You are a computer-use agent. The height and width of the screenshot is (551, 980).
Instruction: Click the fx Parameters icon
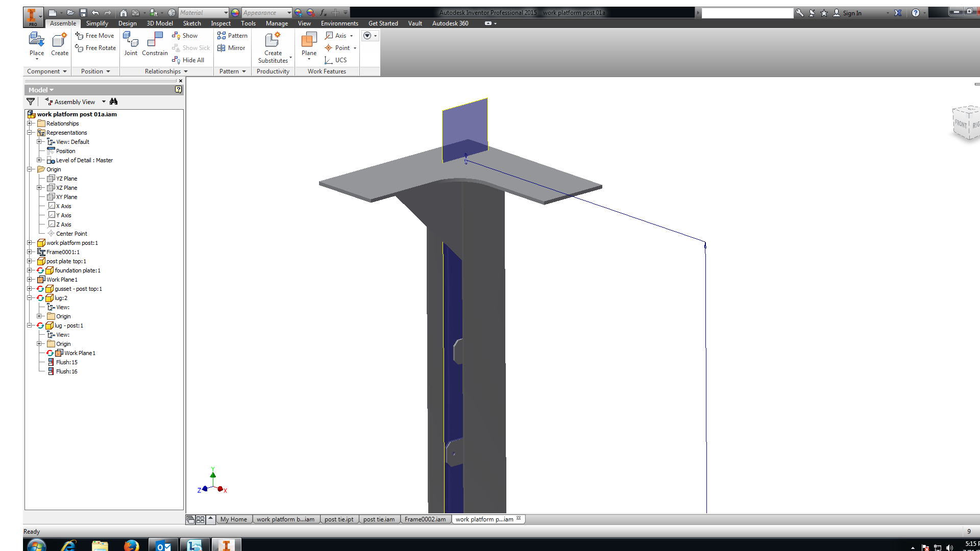(x=323, y=13)
